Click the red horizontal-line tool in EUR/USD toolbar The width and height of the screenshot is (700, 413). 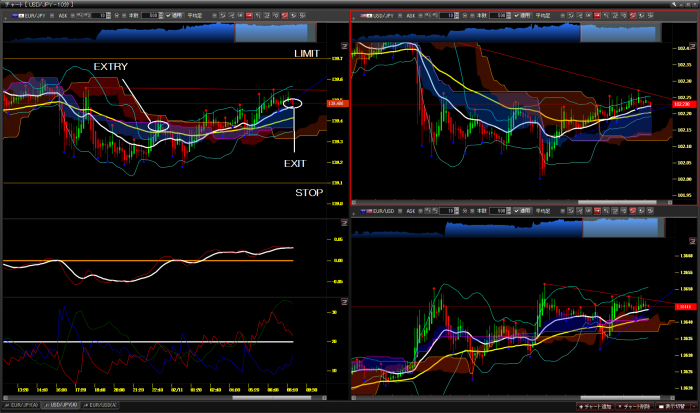pos(597,210)
